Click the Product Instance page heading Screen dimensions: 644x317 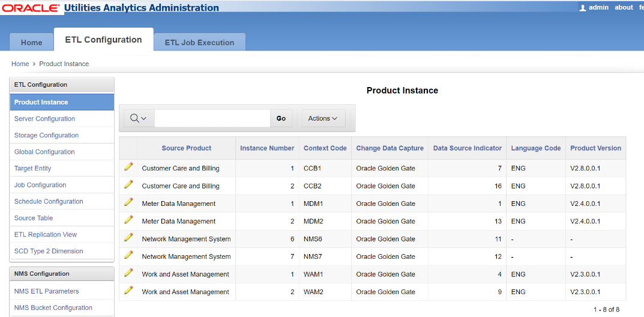[403, 90]
